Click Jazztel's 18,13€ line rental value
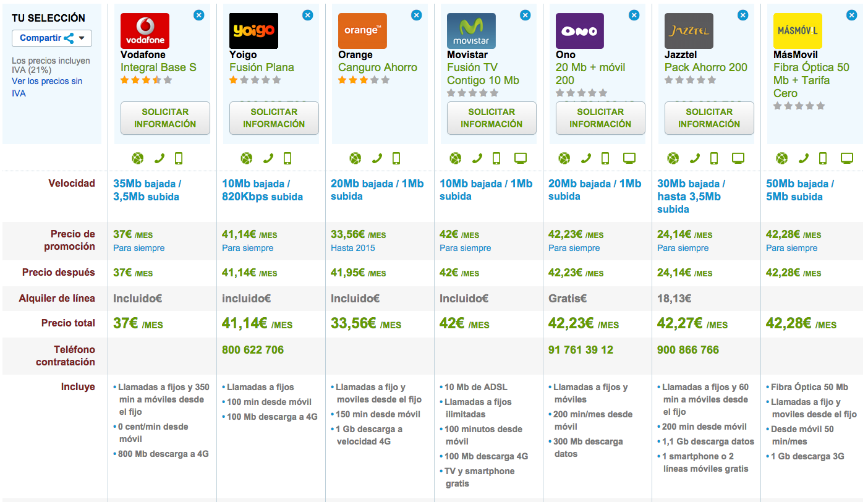 (x=674, y=299)
